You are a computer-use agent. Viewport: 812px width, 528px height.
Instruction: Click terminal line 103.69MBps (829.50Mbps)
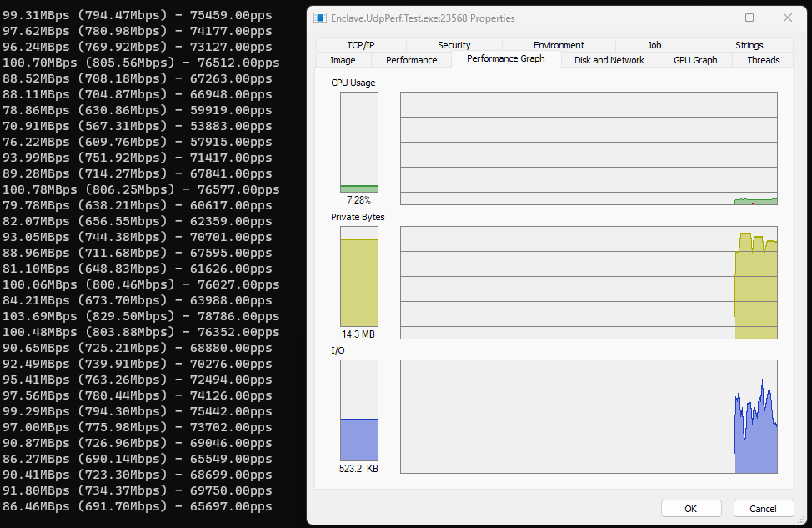tap(141, 316)
